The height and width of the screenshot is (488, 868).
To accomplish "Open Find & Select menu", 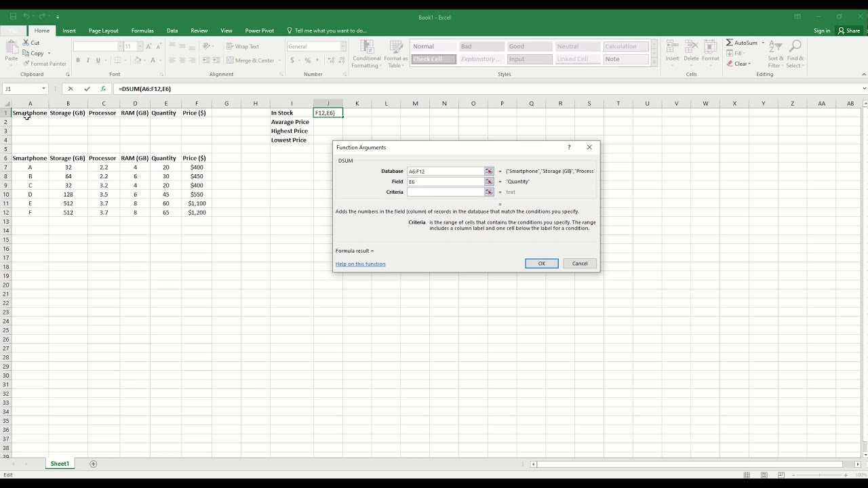I will pyautogui.click(x=795, y=54).
